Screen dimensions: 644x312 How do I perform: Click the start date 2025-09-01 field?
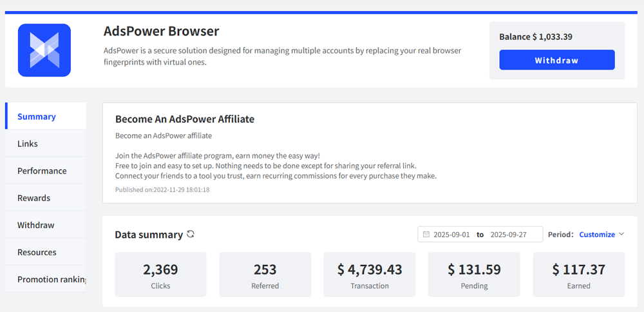point(451,235)
